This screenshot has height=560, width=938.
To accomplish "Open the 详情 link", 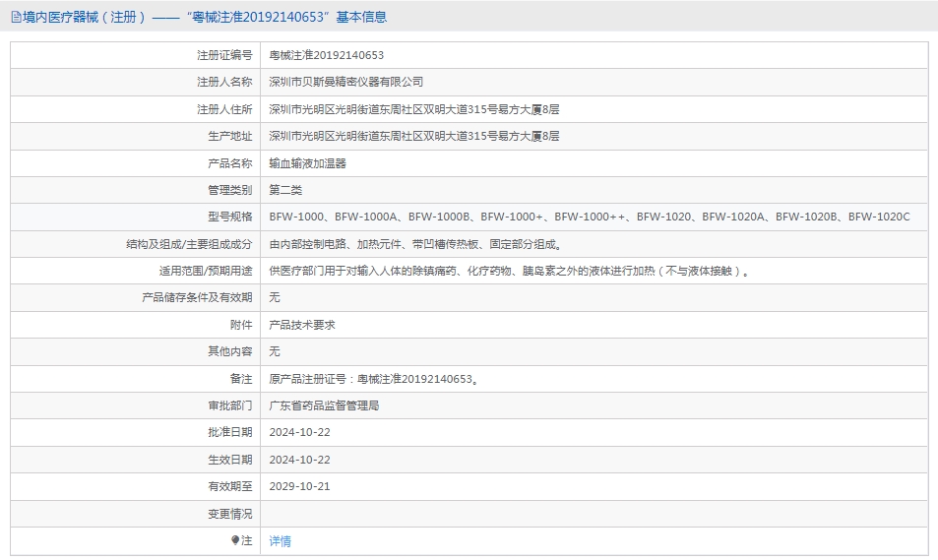I will [x=280, y=541].
